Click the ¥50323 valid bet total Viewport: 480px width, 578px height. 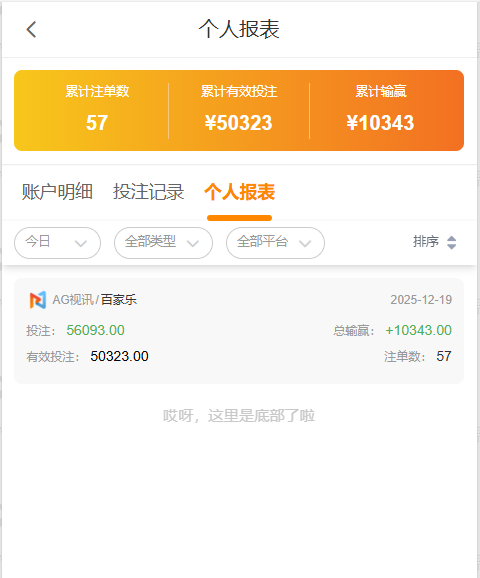click(x=239, y=123)
